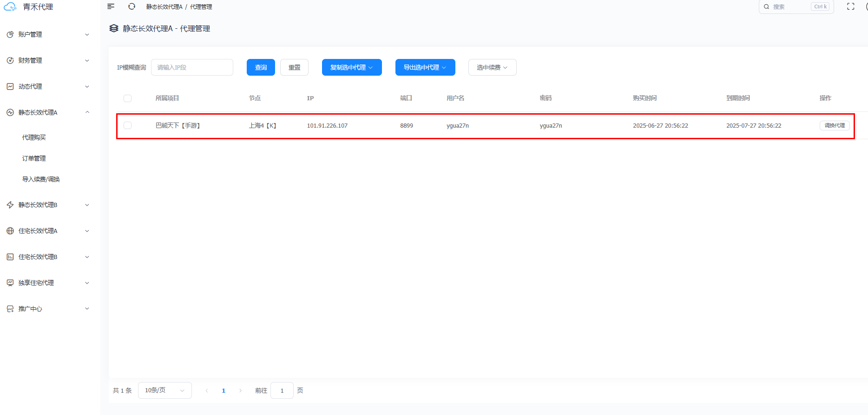Toggle fullscreen mode icon
This screenshot has width=868, height=415.
(850, 6)
